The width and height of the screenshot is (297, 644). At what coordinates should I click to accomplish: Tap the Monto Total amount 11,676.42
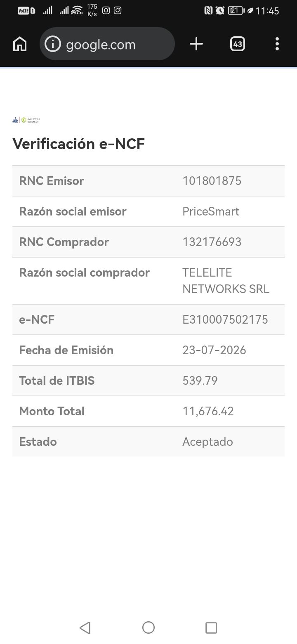coord(208,411)
